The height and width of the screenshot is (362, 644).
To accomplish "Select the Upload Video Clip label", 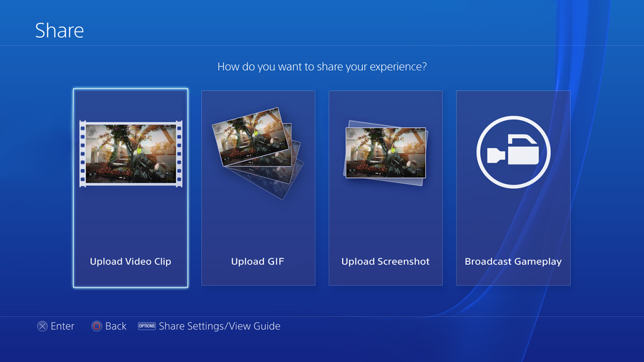I will pyautogui.click(x=130, y=261).
